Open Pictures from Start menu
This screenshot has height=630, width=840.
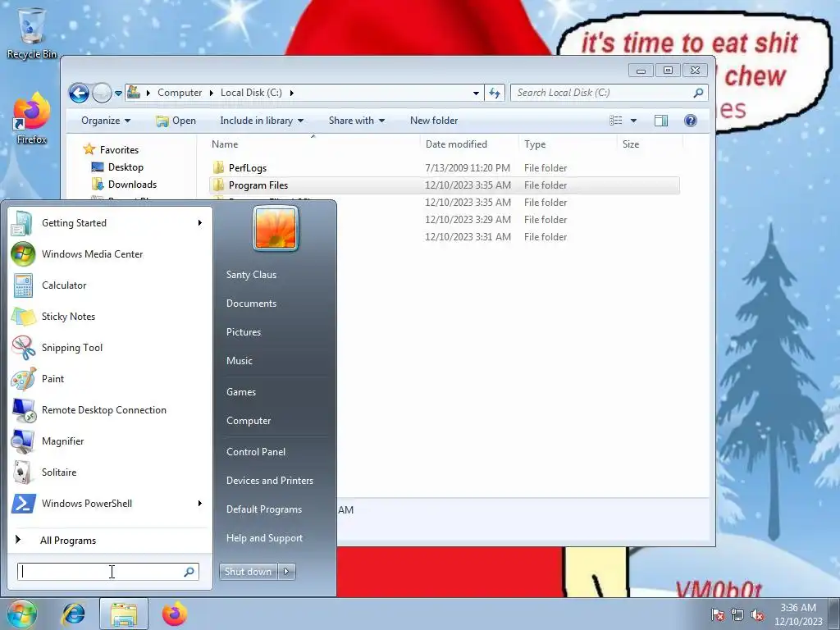pos(243,332)
